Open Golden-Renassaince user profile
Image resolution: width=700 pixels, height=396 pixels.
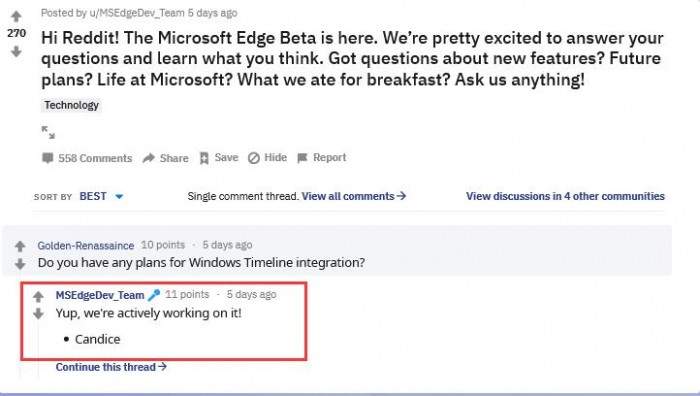[x=86, y=246]
